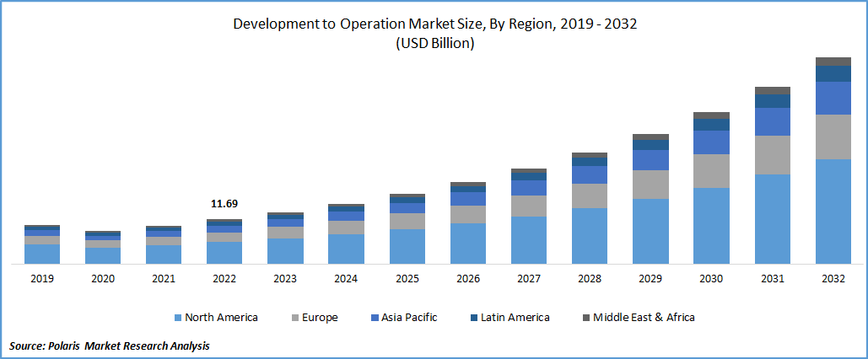Click the Asia Pacific legend color swatch
This screenshot has width=868, height=359.
(374, 318)
